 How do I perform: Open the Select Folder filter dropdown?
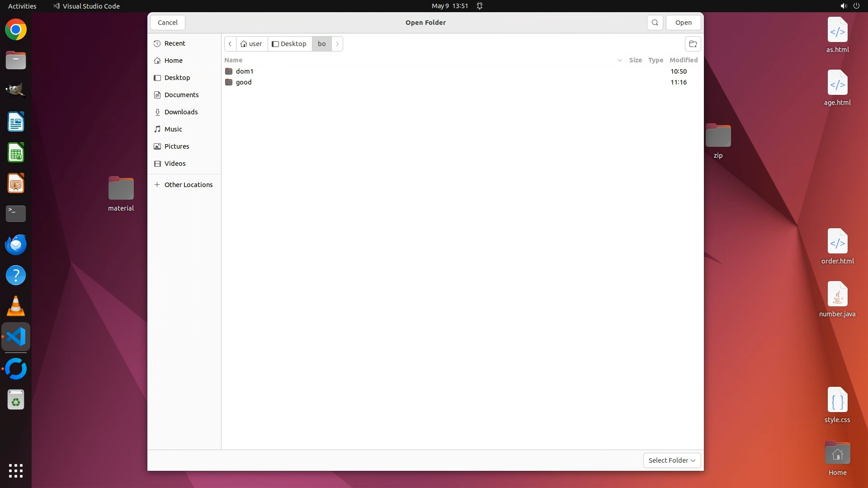pyautogui.click(x=672, y=460)
